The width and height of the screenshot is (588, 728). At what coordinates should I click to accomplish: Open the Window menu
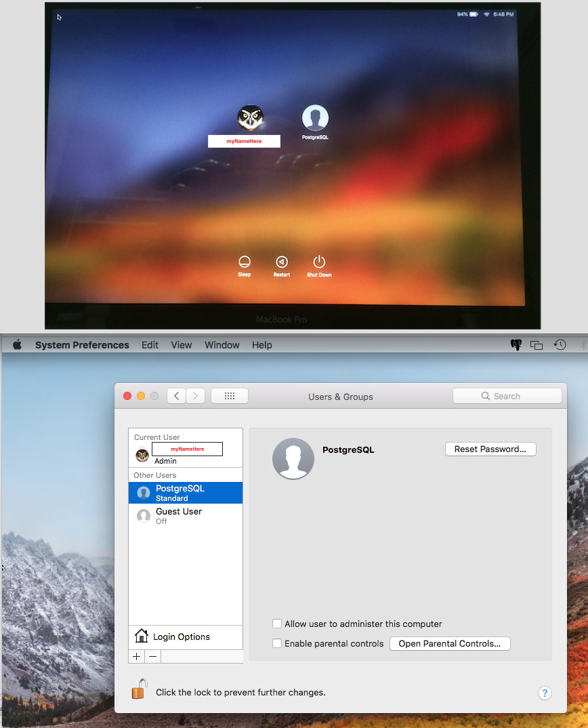pyautogui.click(x=222, y=345)
